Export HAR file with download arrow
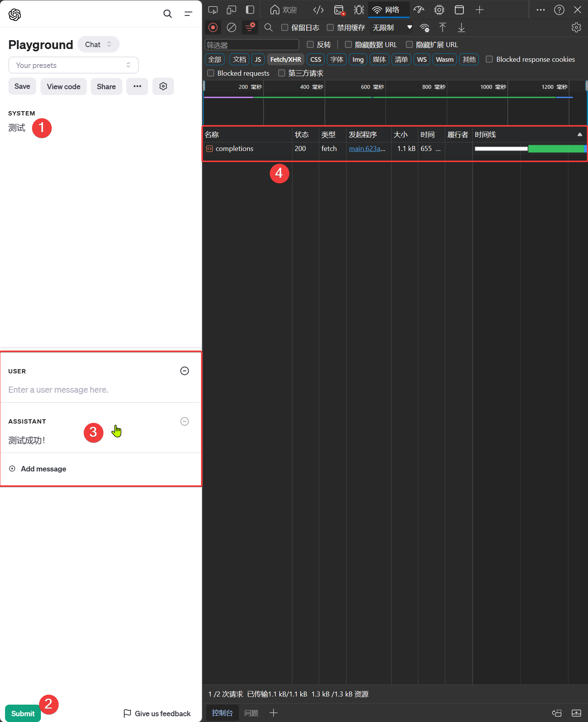This screenshot has width=588, height=722. click(x=461, y=27)
